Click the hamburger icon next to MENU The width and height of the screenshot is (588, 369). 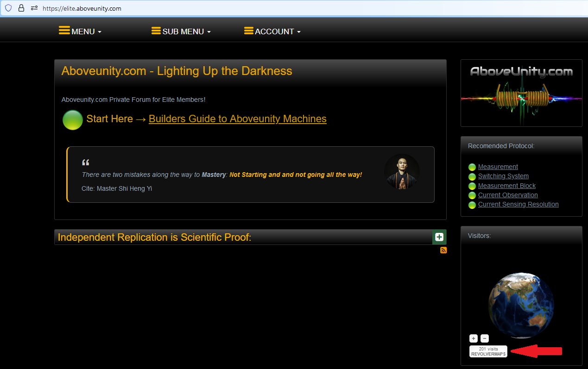tap(64, 31)
